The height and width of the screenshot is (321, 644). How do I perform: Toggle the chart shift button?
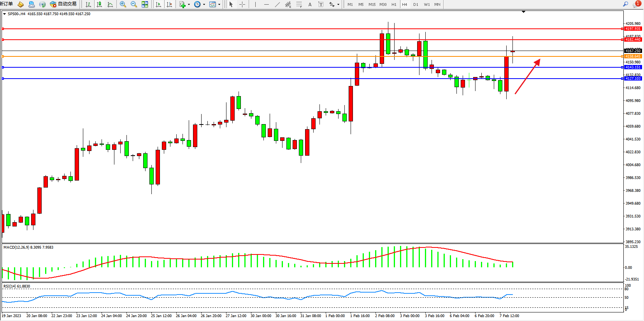click(169, 4)
